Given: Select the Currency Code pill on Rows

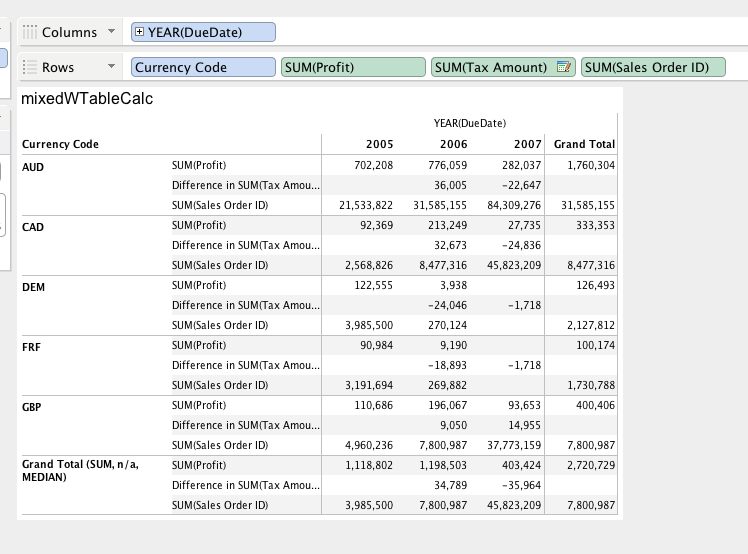Looking at the screenshot, I should pos(203,68).
